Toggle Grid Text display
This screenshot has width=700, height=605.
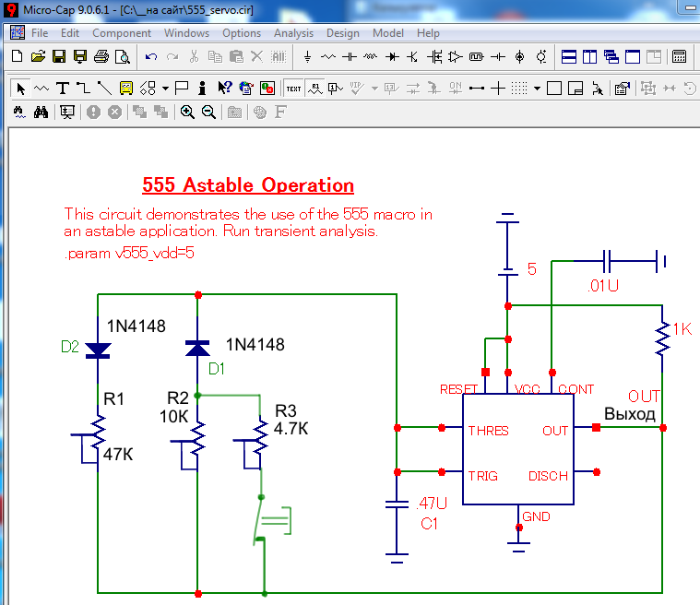point(293,89)
